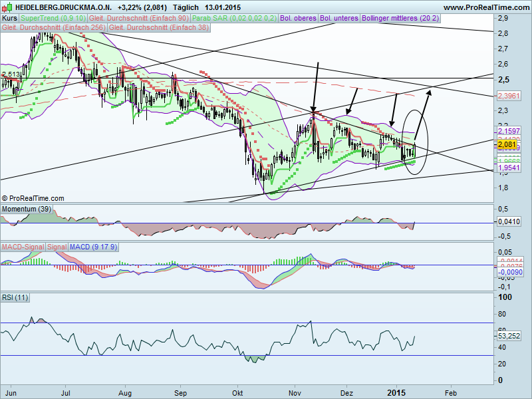
Task: Select Gleit. Durchschnitt (Einfach 256) label
Action: [54, 27]
